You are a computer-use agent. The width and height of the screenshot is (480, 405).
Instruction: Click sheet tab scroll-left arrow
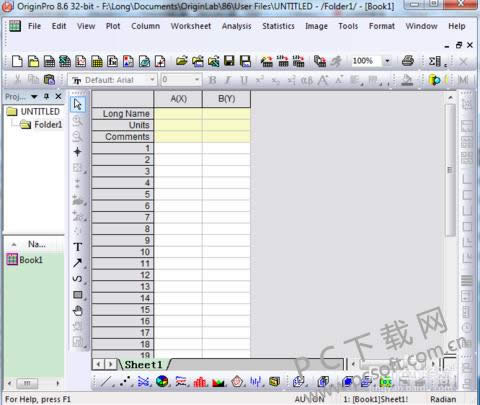pyautogui.click(x=98, y=364)
